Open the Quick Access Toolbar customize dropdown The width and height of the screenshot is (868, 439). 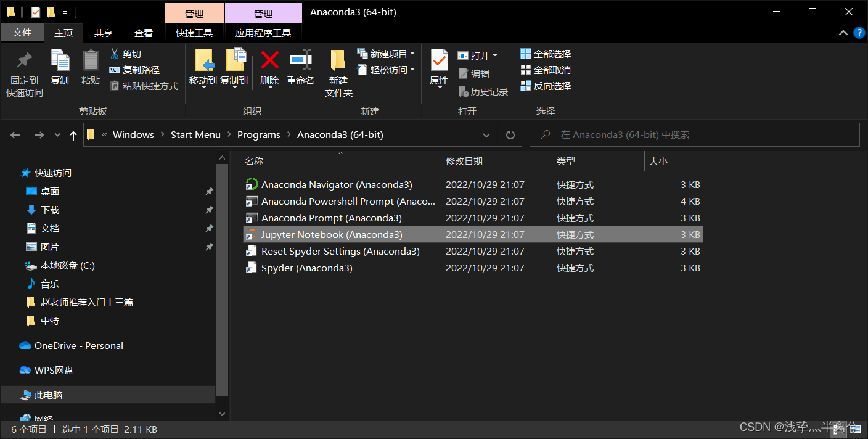point(65,12)
